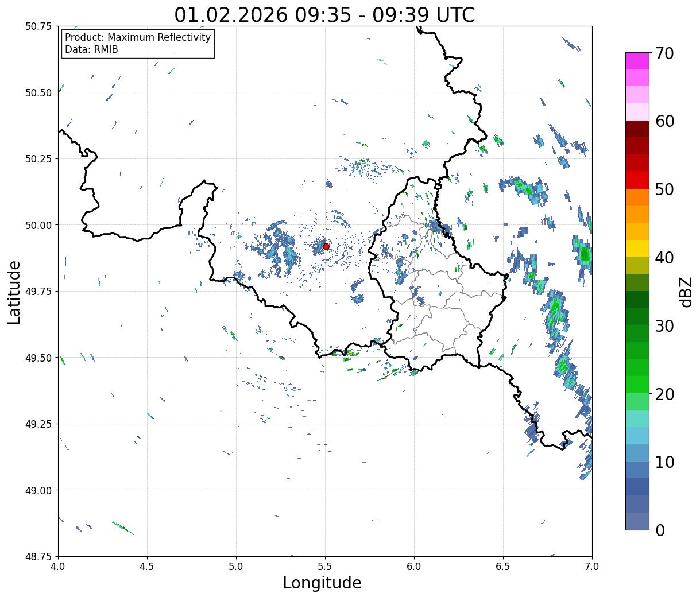Click the latitude tick label 50.00
The image size is (700, 597).
pyautogui.click(x=38, y=225)
